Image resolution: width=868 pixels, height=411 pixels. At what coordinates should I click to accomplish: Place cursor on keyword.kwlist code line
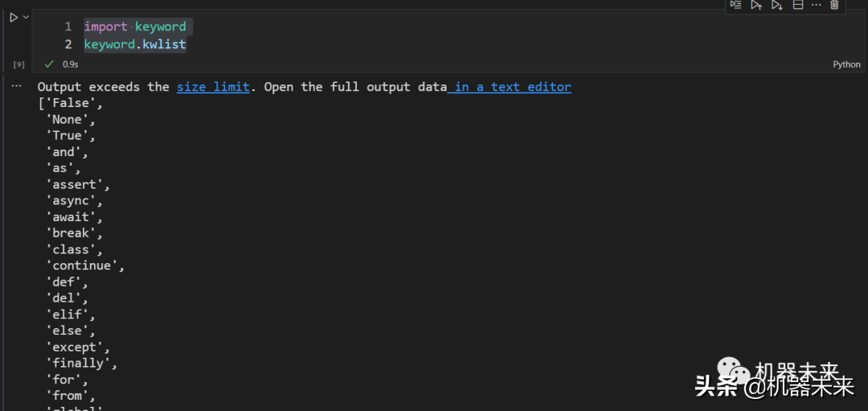tap(135, 44)
